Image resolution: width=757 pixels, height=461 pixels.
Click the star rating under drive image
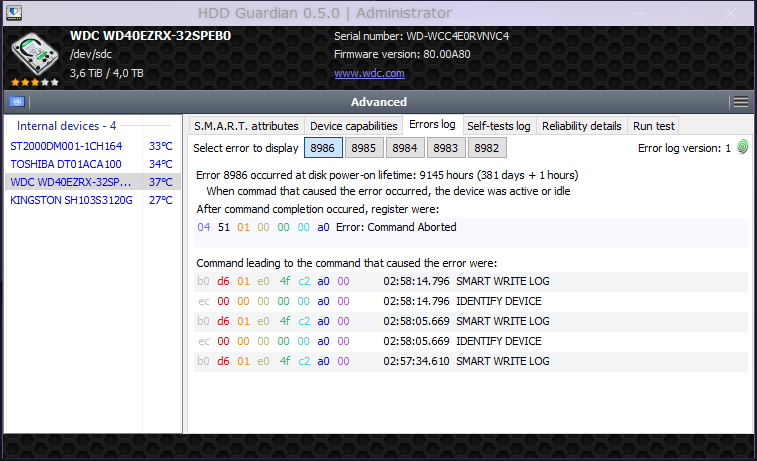point(35,83)
